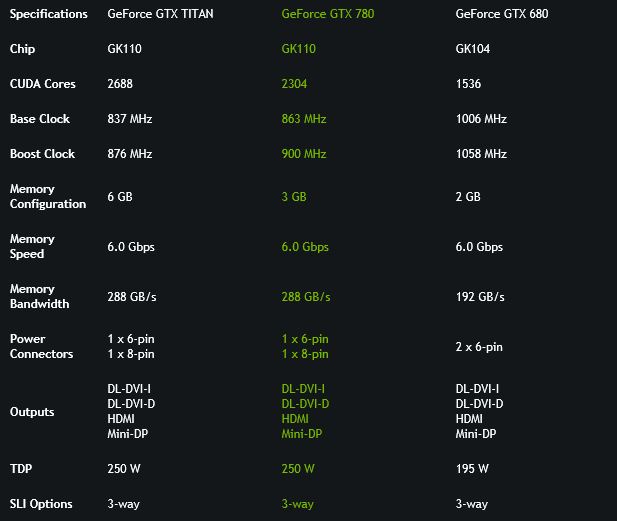The width and height of the screenshot is (617, 521).
Task: Click the Specifications header label
Action: (x=48, y=14)
